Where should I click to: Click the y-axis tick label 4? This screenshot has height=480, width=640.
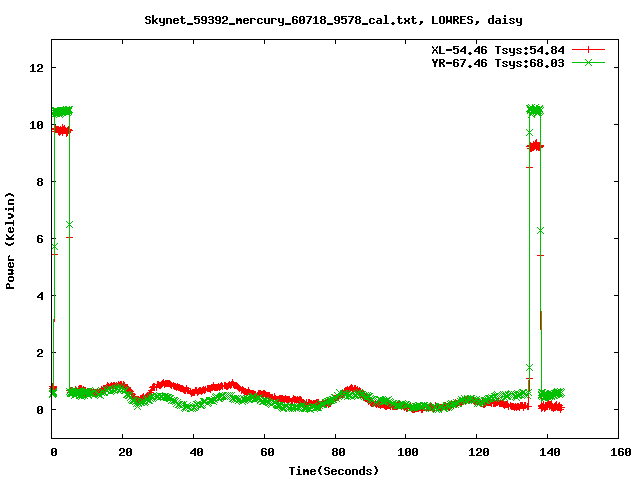[40, 296]
